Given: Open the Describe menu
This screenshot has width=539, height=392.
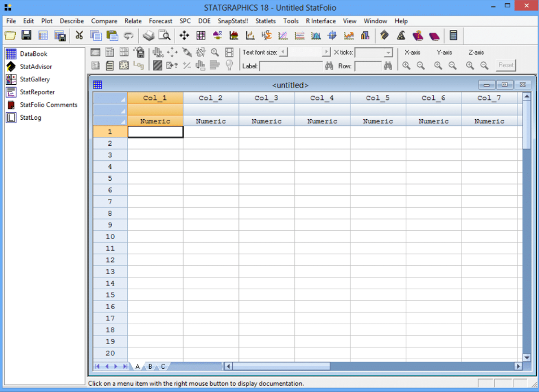Looking at the screenshot, I should click(x=72, y=21).
